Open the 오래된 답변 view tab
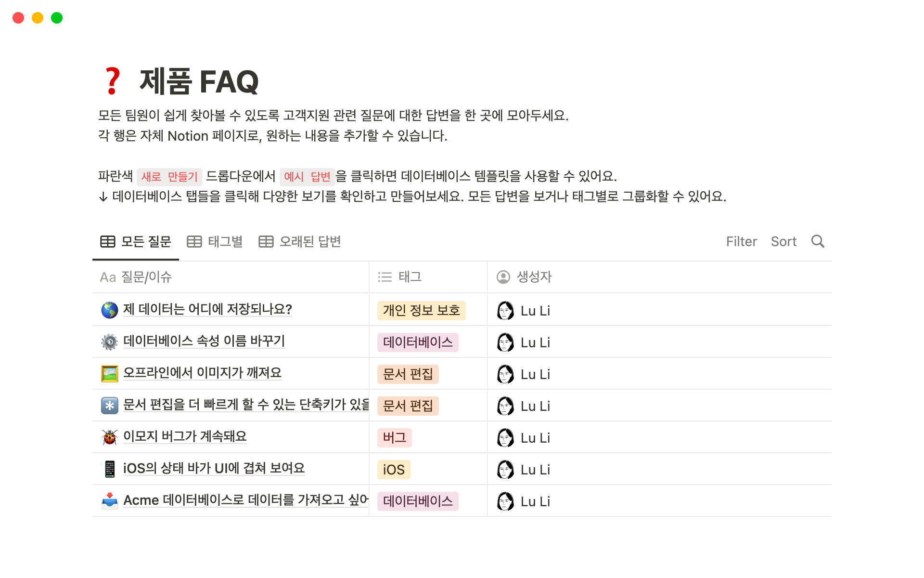Screen dimensions: 924x578 pos(300,242)
